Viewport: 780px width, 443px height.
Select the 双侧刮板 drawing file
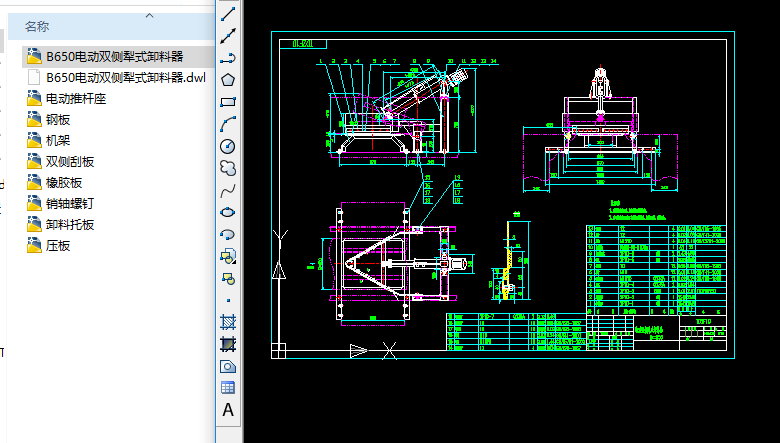[x=70, y=161]
